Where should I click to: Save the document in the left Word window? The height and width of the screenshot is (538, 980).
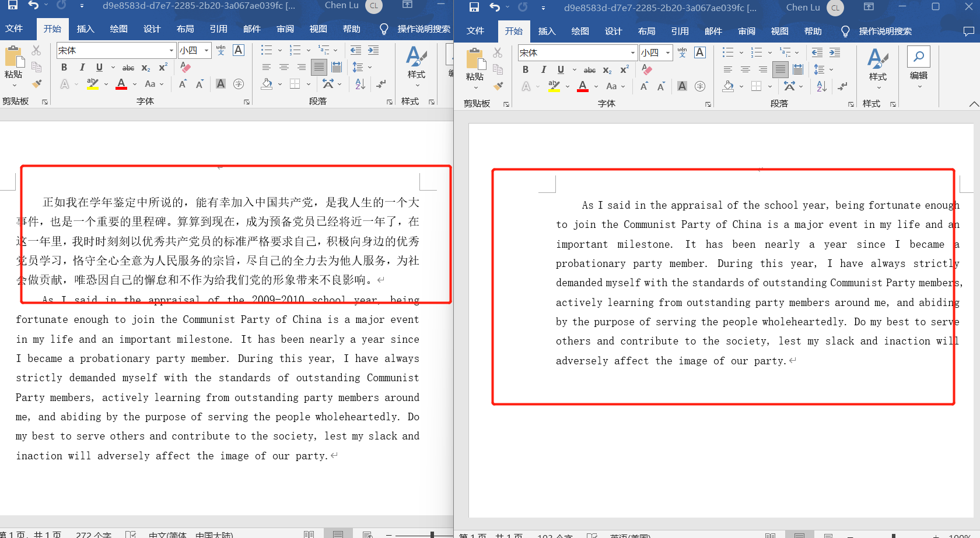12,5
